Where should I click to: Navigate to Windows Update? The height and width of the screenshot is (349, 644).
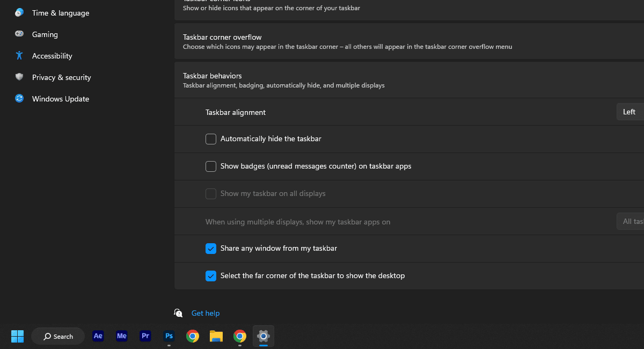click(60, 99)
